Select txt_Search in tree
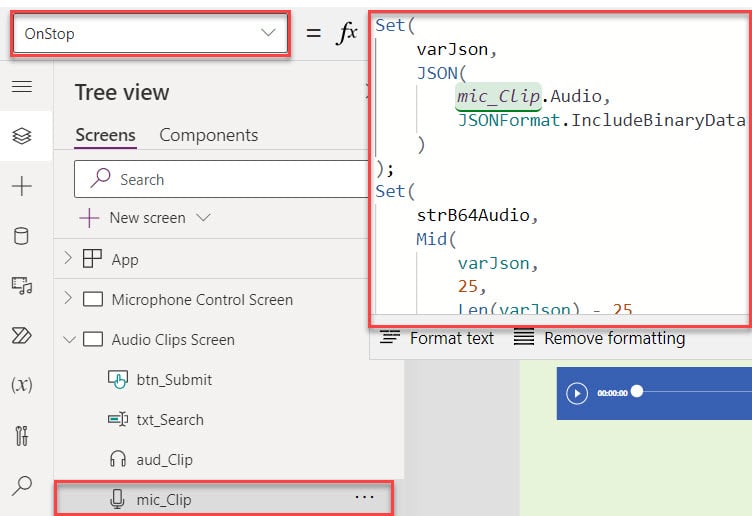Screen dimensions: 752x516 point(170,420)
